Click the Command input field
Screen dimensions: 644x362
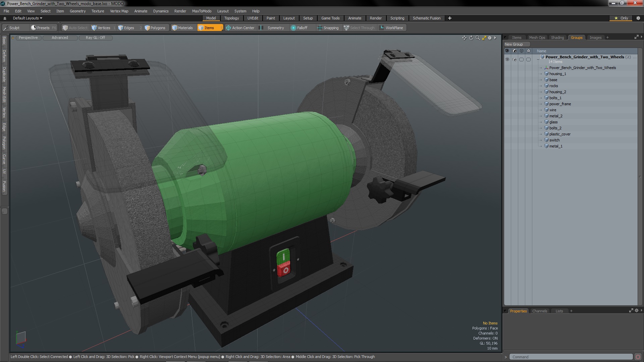point(570,357)
